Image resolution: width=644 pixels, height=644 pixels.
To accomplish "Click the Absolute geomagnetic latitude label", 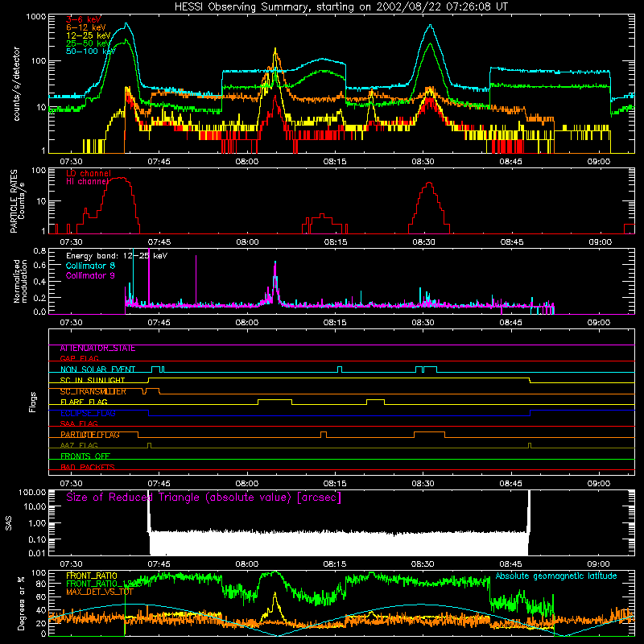I will [x=556, y=576].
